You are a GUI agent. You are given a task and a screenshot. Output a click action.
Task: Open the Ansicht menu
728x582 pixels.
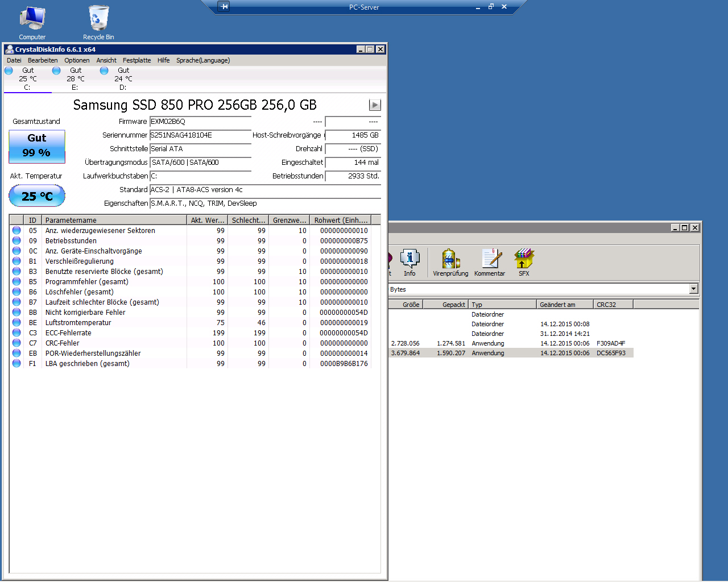point(106,60)
